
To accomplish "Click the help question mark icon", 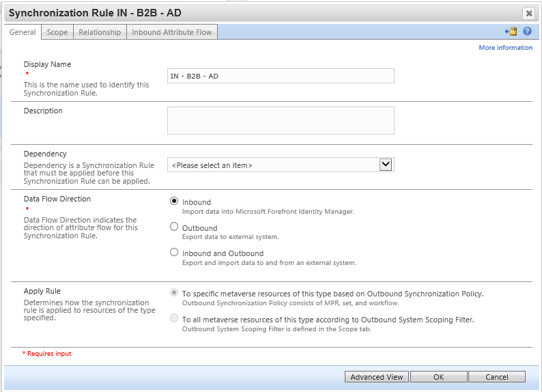I will click(x=527, y=31).
